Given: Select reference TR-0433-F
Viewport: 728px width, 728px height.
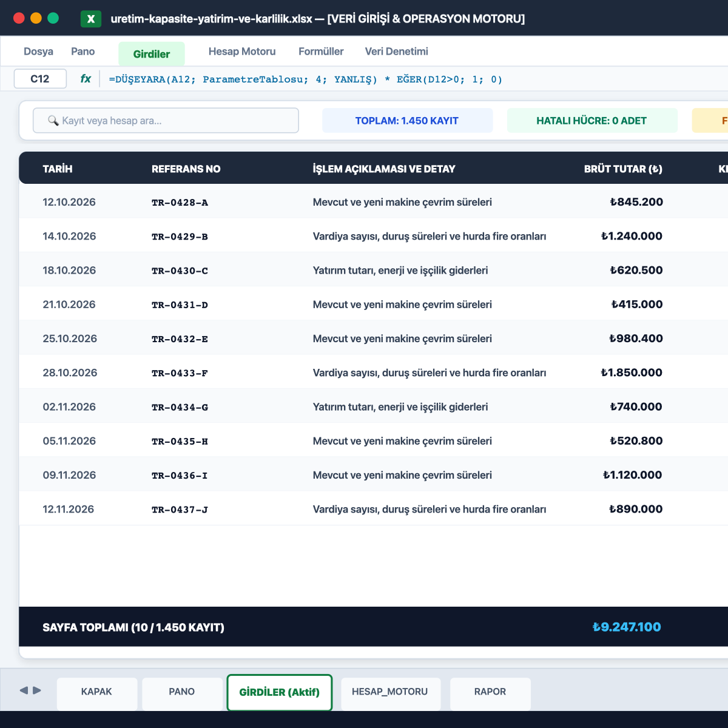Looking at the screenshot, I should pos(180,373).
